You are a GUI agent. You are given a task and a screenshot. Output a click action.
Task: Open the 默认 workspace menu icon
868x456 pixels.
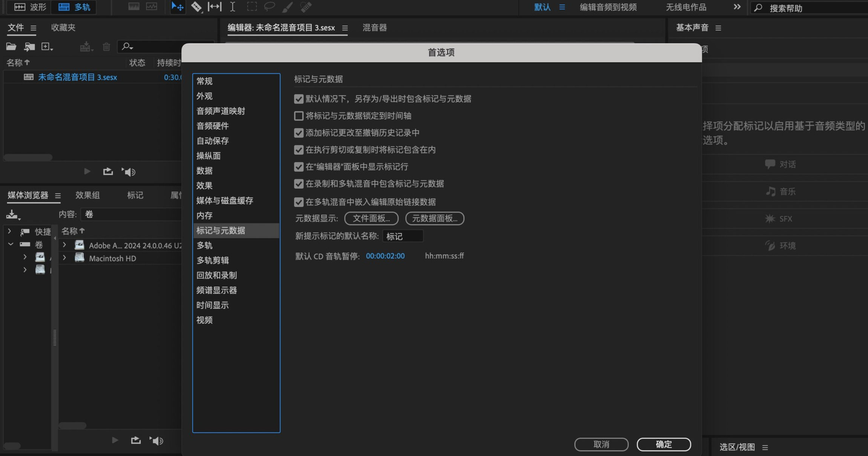562,7
